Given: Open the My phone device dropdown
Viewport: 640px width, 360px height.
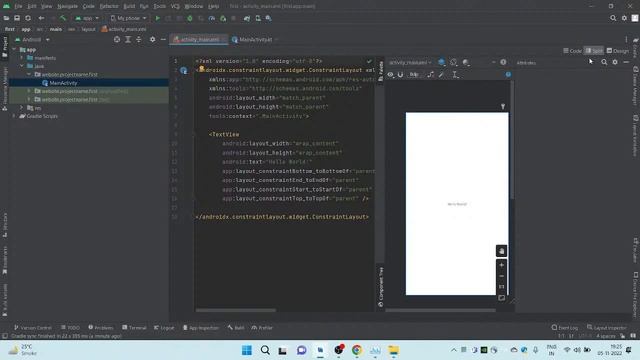Looking at the screenshot, I should click(128, 18).
